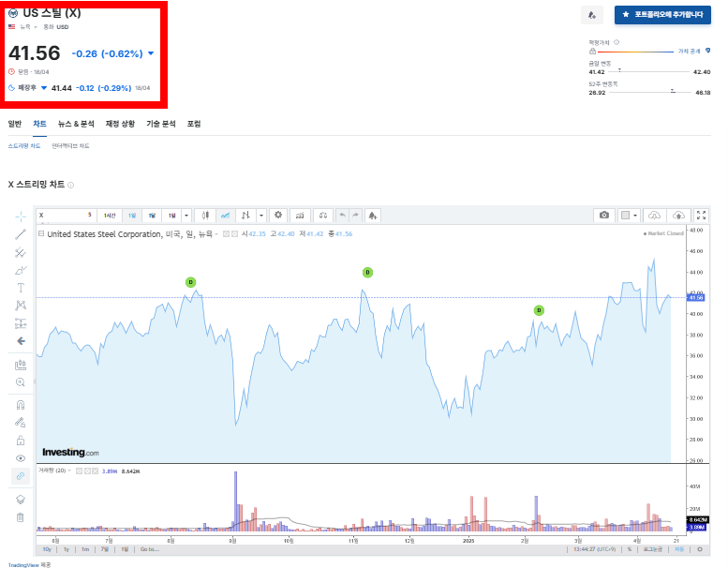Select candlestick chart style

click(x=205, y=215)
